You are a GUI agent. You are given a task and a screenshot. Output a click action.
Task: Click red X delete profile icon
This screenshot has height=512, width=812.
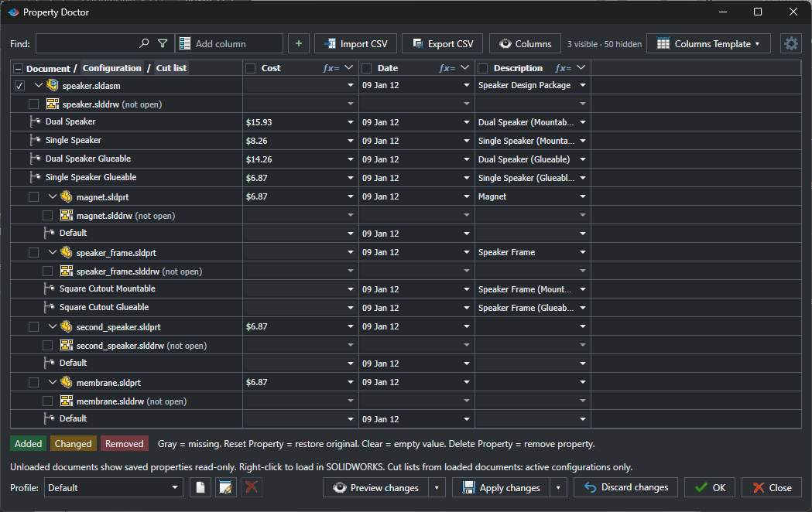click(251, 487)
